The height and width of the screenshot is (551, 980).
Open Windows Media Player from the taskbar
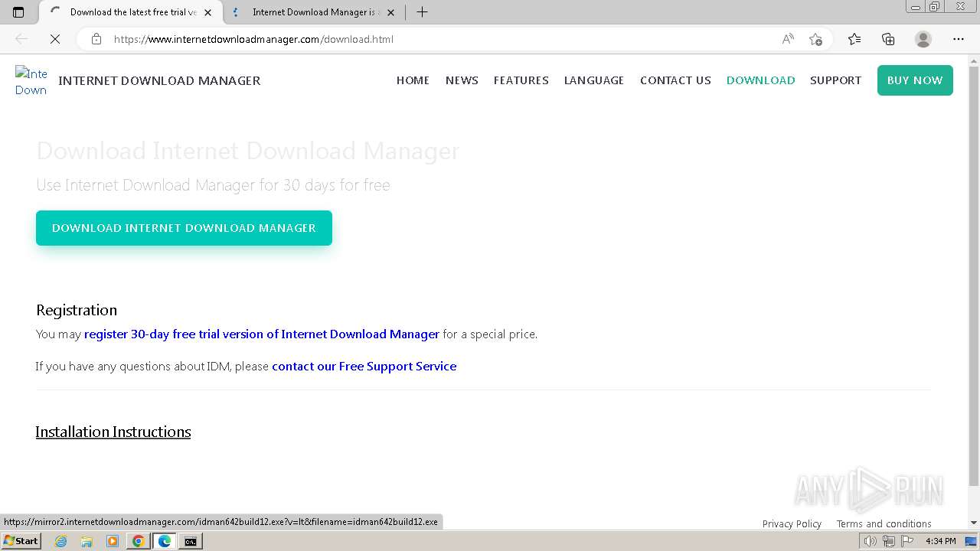click(113, 541)
